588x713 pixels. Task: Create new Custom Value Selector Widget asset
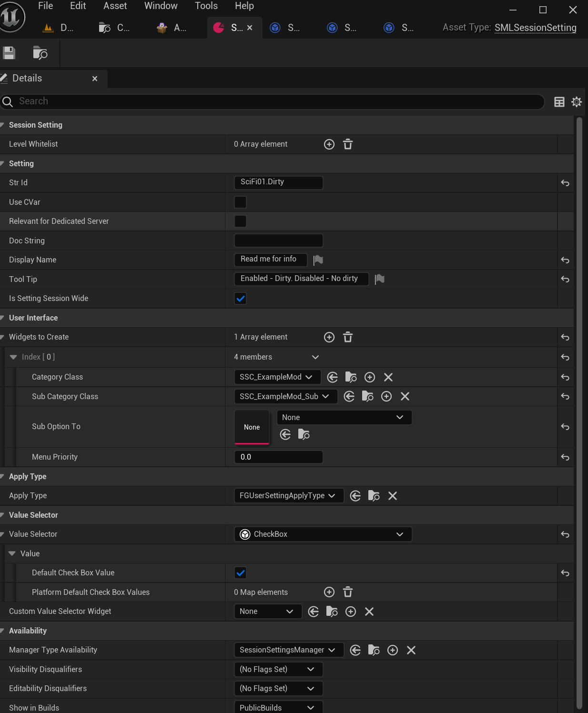point(351,612)
